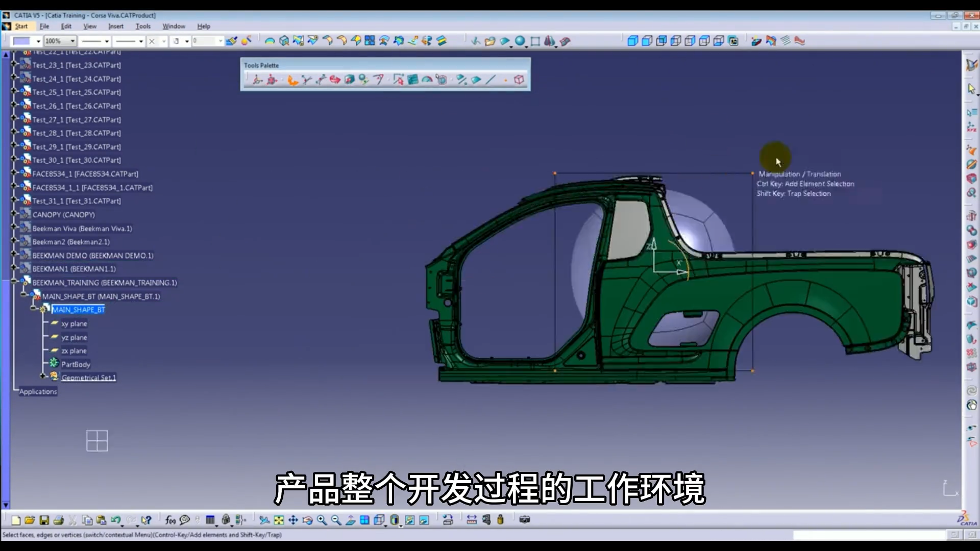Click the first blue shaded cube view icon
This screenshot has width=980, height=551.
(x=632, y=41)
